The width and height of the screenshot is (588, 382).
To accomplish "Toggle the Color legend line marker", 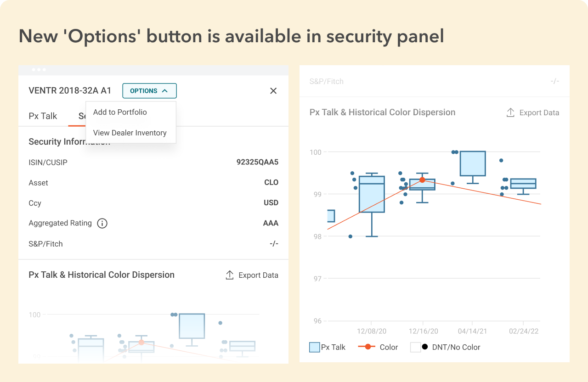I will [x=367, y=347].
